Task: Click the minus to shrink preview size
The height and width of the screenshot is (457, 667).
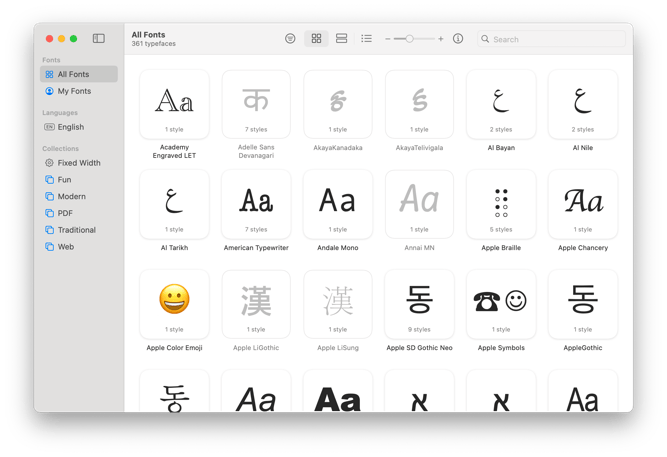Action: click(x=388, y=39)
